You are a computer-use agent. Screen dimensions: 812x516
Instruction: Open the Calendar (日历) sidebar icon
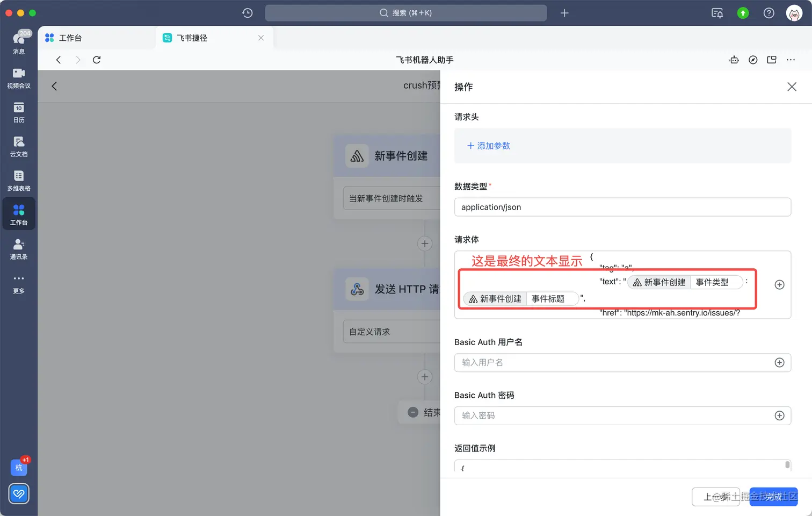click(x=19, y=112)
